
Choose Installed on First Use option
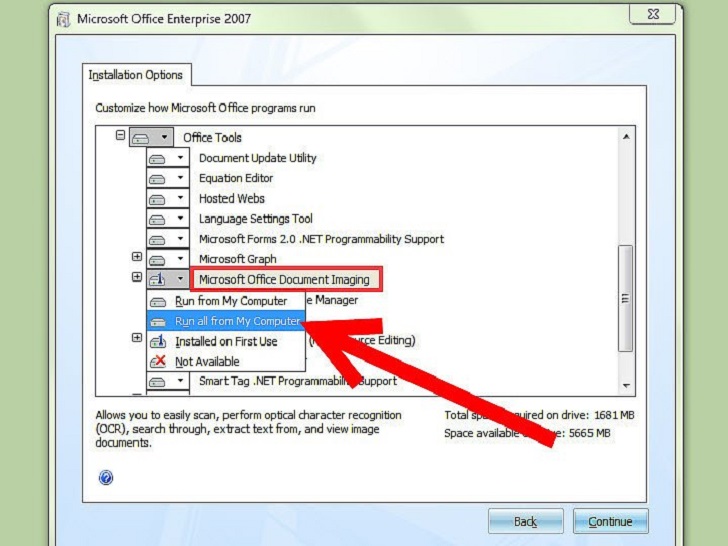[226, 342]
